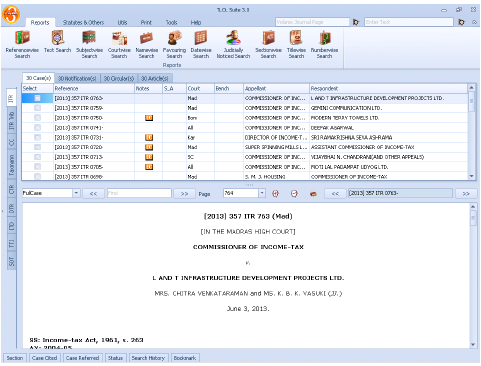The width and height of the screenshot is (481, 366).
Task: Sort by Appellant column header
Action: click(x=276, y=88)
